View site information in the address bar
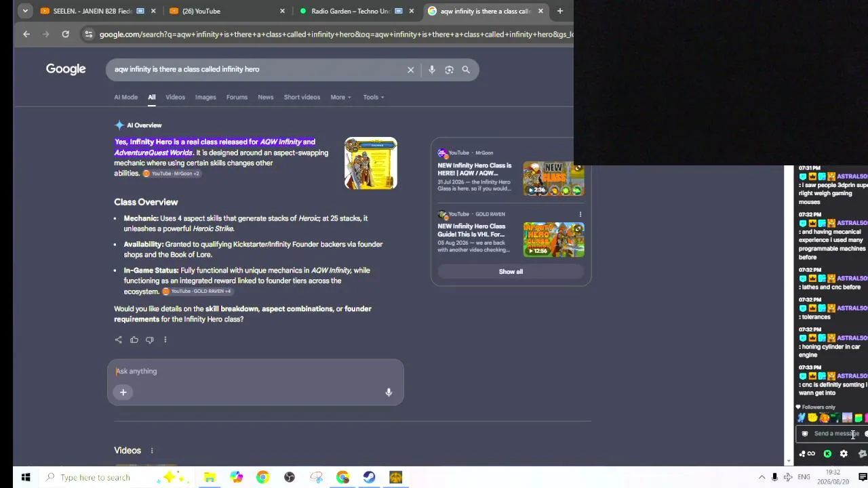Viewport: 868px width, 488px height. tap(88, 34)
